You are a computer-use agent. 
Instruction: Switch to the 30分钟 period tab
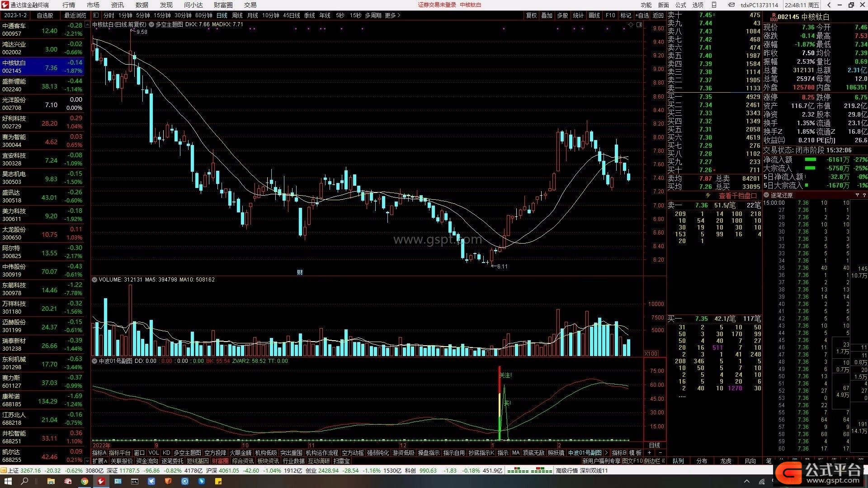(x=183, y=15)
